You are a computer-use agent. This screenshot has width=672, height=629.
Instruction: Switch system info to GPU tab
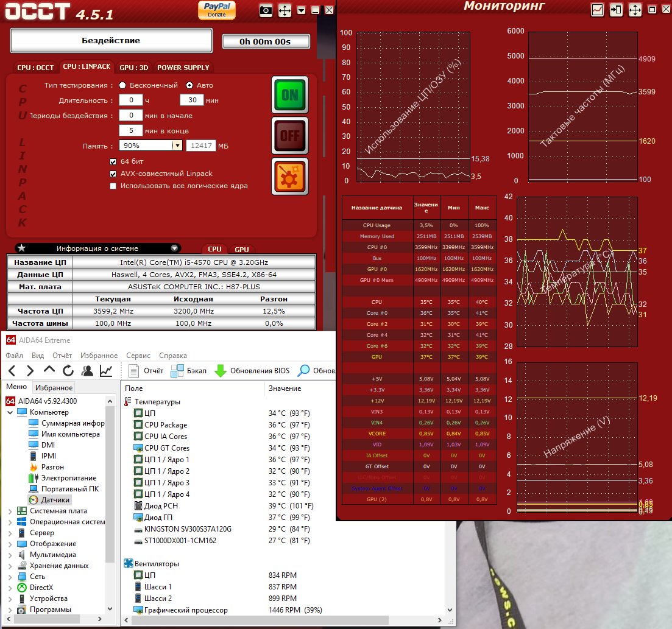click(242, 250)
